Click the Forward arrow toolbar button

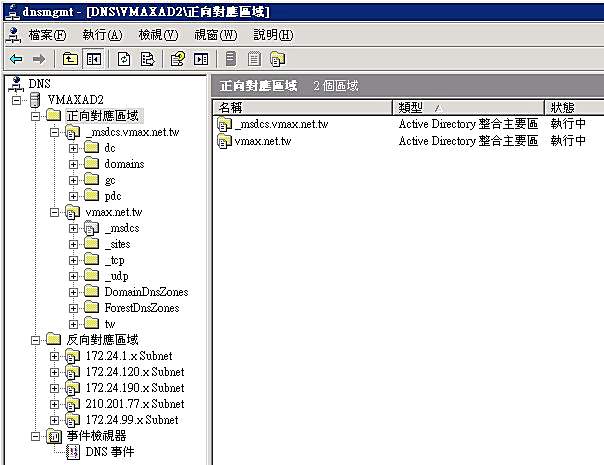(39, 59)
